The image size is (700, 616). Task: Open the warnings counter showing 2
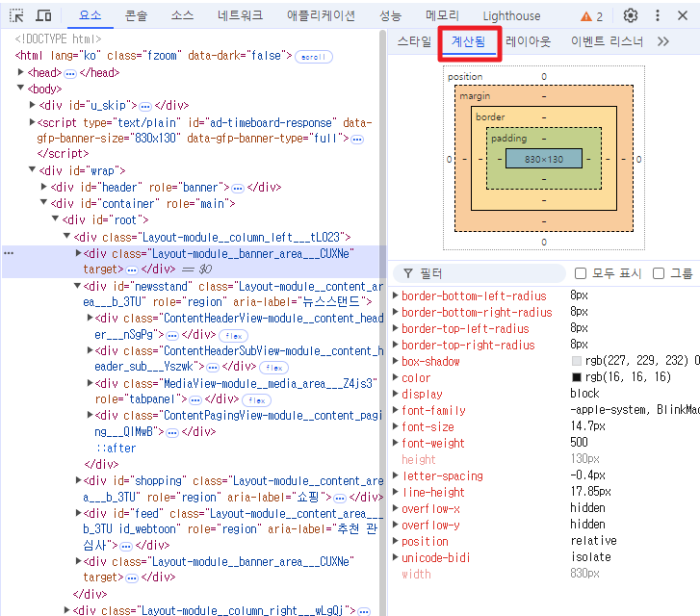pyautogui.click(x=591, y=16)
